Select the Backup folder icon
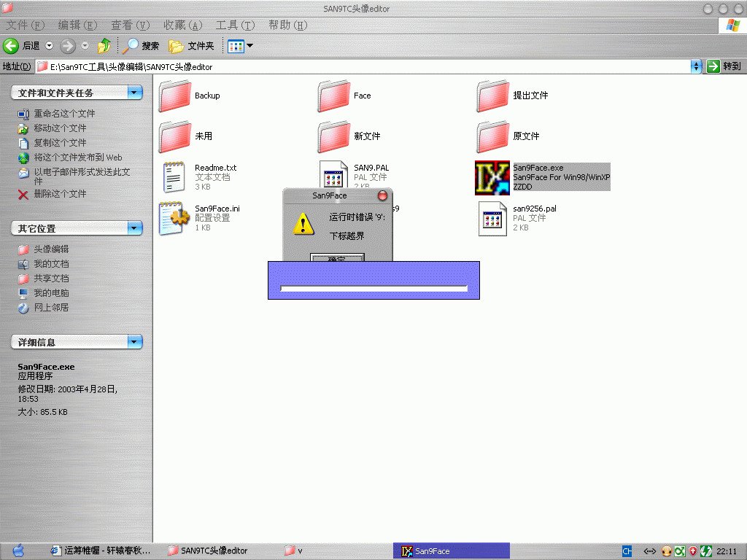This screenshot has width=747, height=560. pos(174,96)
